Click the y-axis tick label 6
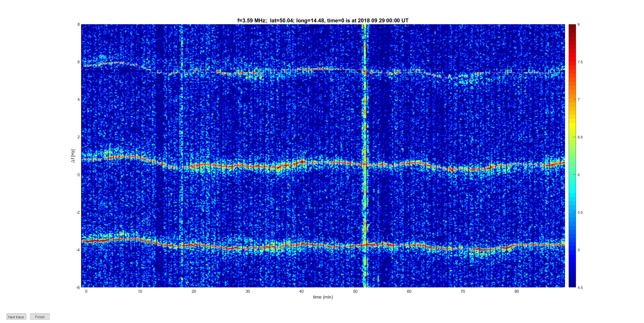 [x=79, y=62]
